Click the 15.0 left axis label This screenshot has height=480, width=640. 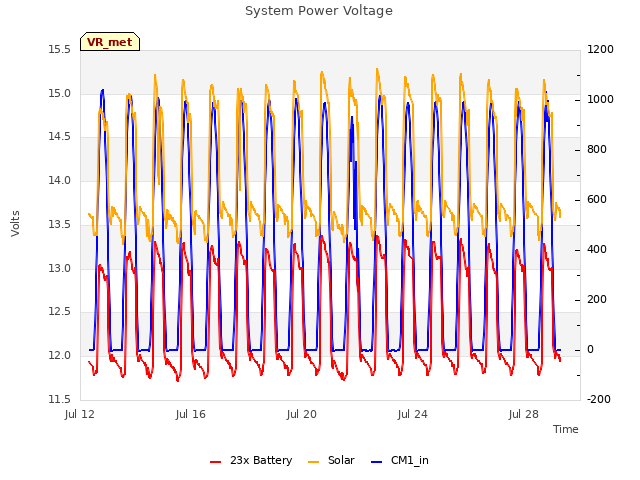[x=59, y=93]
